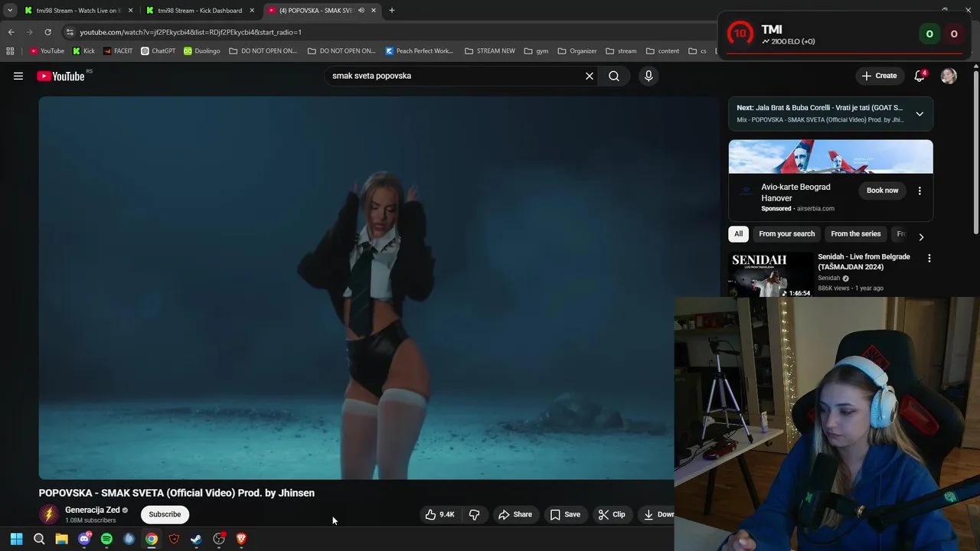The width and height of the screenshot is (980, 551).
Task: Reload the page in Chrome
Action: pyautogui.click(x=47, y=32)
